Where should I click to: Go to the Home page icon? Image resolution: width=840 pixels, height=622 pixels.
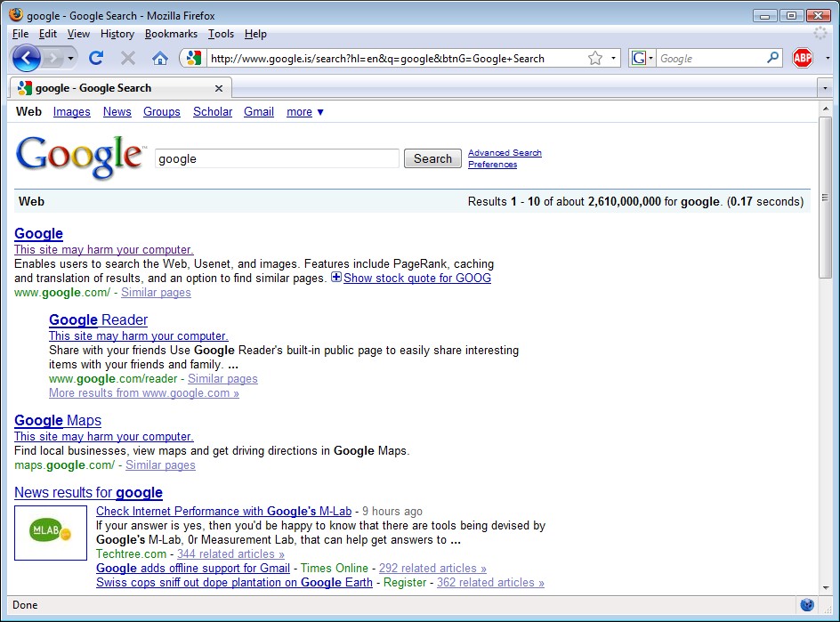click(x=159, y=58)
